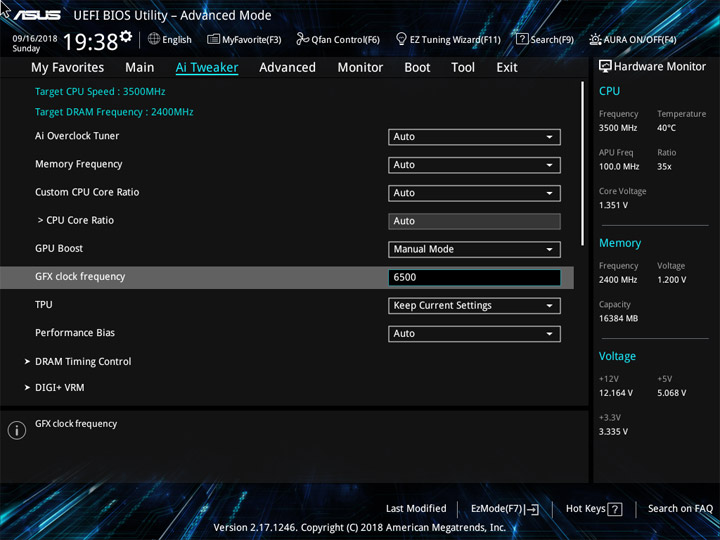Click the EZ Tuning Wizard lightbulb icon
The height and width of the screenshot is (540, 720).
pos(401,39)
